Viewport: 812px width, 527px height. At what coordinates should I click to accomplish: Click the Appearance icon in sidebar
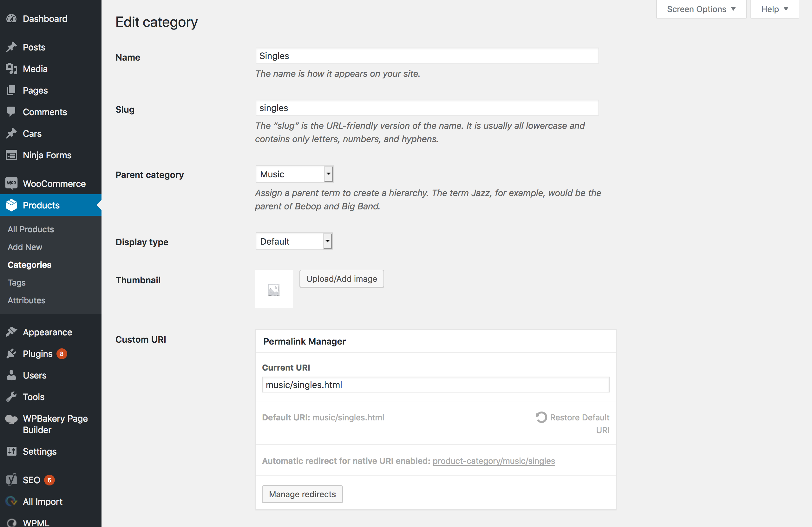tap(11, 332)
